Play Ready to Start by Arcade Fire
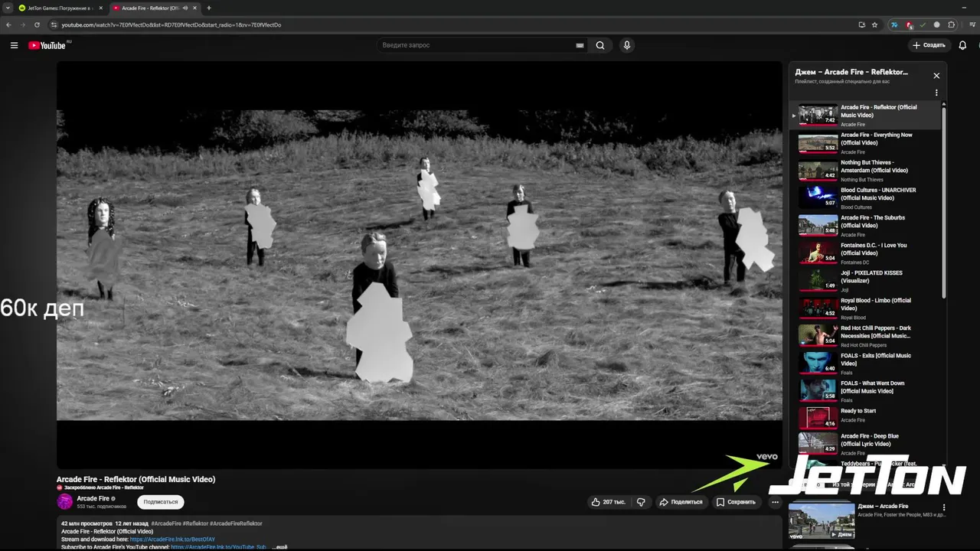The width and height of the screenshot is (980, 551). 865,418
